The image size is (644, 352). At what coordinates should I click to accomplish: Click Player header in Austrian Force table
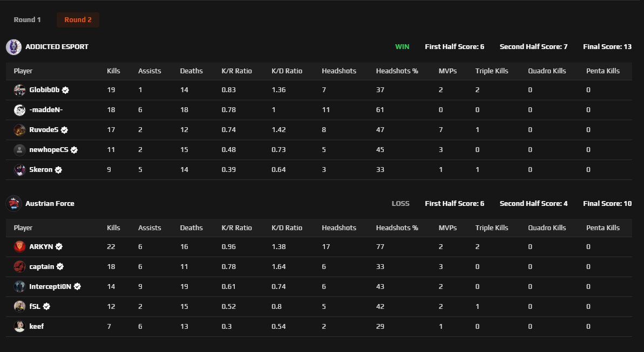click(x=23, y=227)
